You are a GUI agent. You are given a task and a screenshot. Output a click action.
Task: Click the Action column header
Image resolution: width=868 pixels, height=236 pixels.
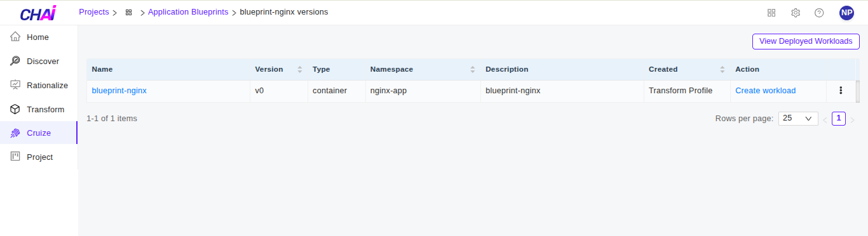778,69
